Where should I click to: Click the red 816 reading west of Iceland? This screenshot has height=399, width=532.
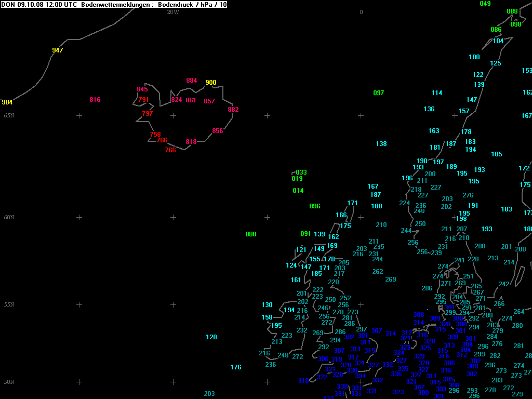pos(95,100)
